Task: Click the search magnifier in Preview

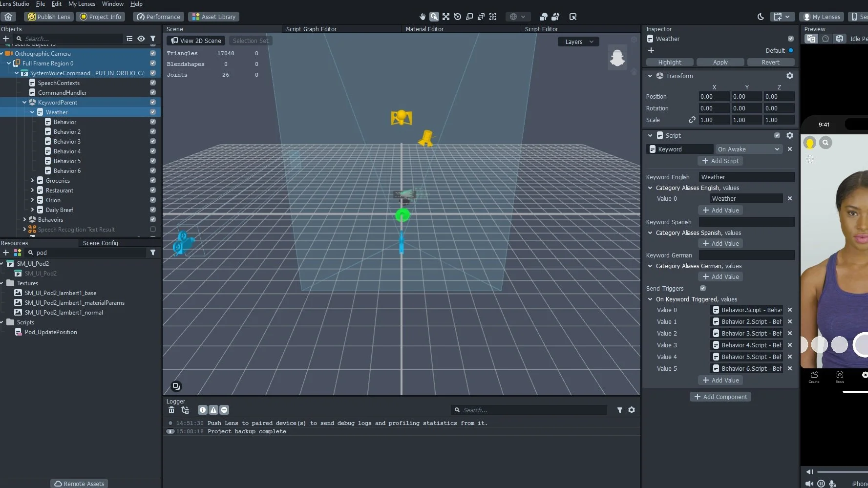Action: pos(826,143)
